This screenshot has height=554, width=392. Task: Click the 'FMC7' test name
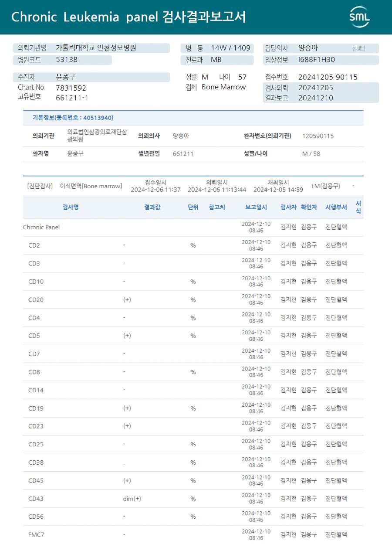pyautogui.click(x=37, y=534)
